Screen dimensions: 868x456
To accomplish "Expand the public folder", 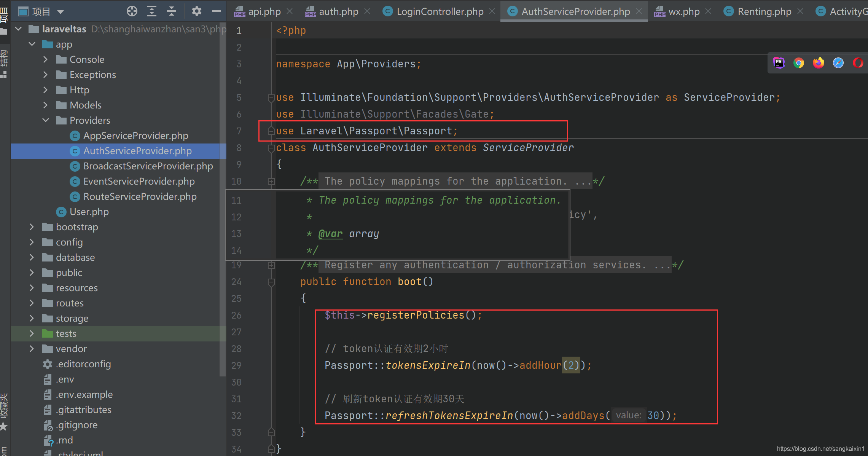I will (32, 273).
